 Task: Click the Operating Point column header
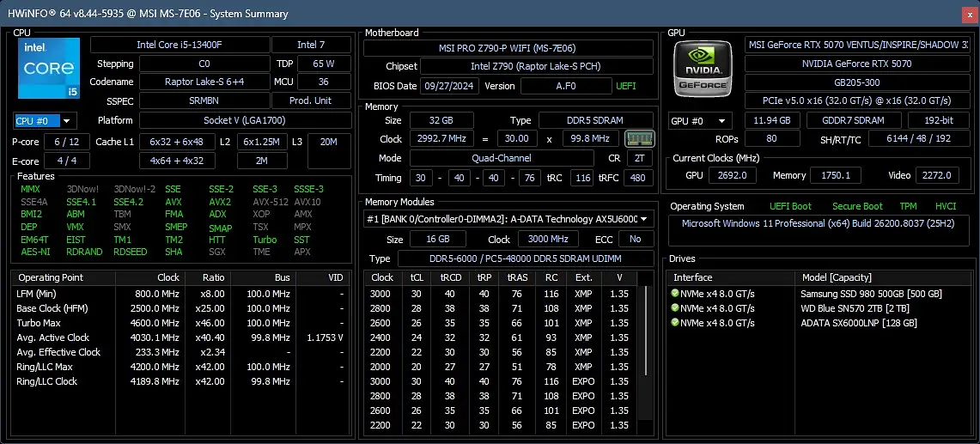pyautogui.click(x=63, y=277)
